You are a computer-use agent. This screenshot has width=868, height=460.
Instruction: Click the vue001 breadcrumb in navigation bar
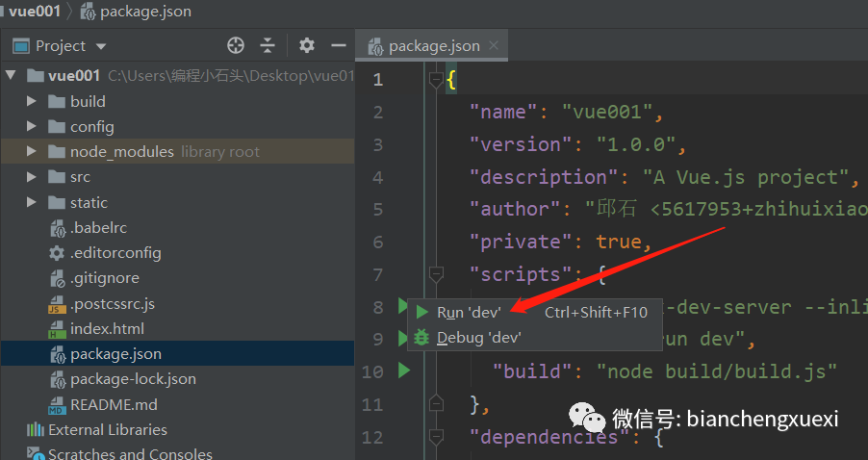(x=35, y=12)
